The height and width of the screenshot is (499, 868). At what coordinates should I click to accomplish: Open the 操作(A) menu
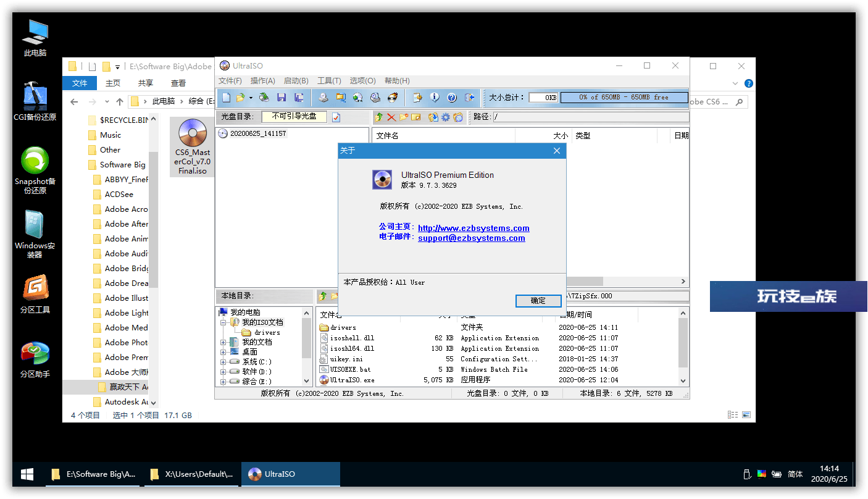pyautogui.click(x=263, y=81)
